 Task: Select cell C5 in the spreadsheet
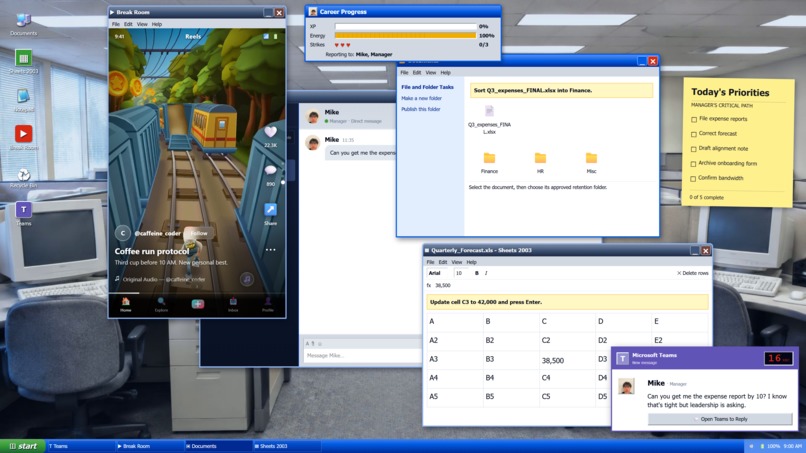(567, 396)
